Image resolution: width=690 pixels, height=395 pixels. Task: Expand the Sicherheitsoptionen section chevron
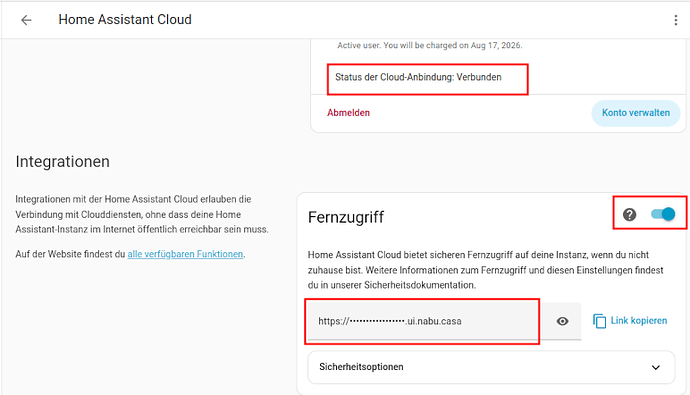click(x=656, y=367)
